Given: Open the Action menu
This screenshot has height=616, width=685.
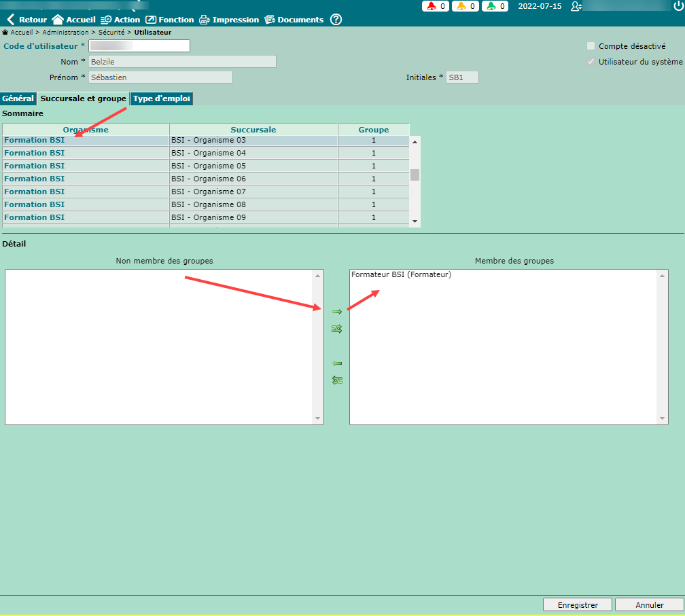Looking at the screenshot, I should (x=120, y=20).
